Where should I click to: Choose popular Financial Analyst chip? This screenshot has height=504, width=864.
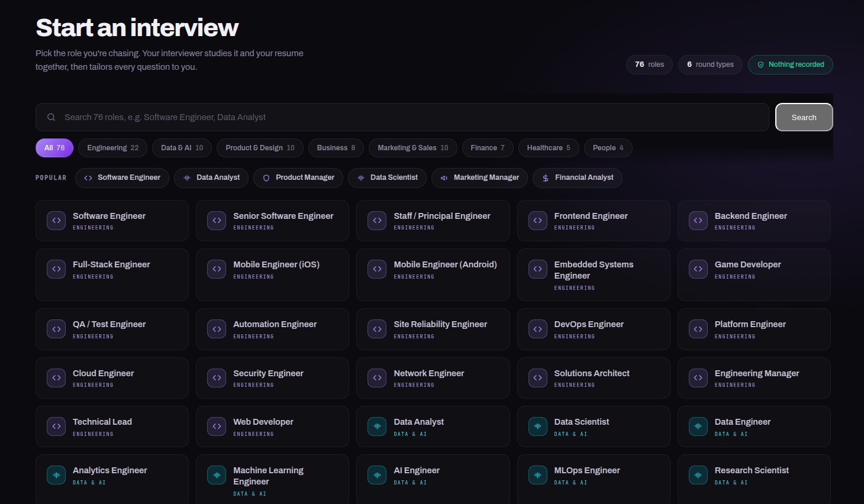[x=578, y=177]
